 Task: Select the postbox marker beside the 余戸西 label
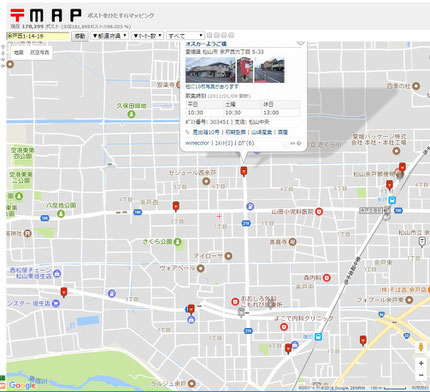click(x=176, y=206)
